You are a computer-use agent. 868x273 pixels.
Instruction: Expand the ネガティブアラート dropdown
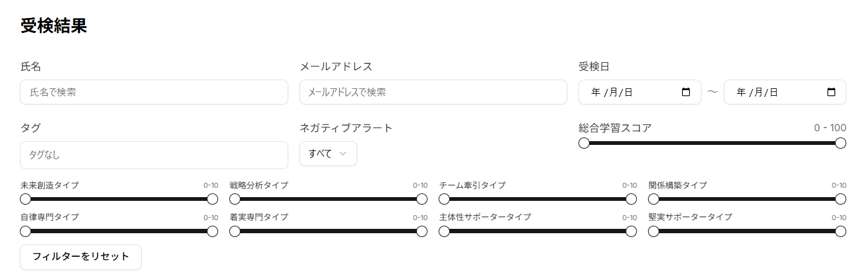pyautogui.click(x=328, y=154)
